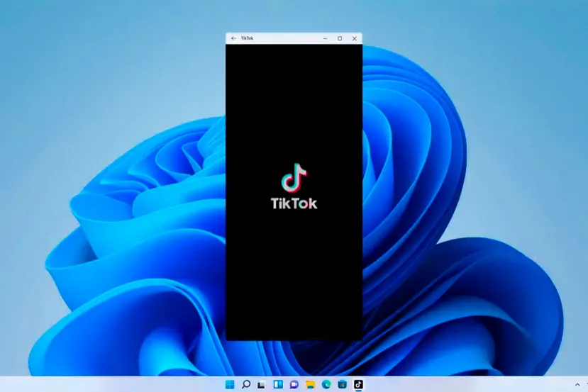This screenshot has height=392, width=588.
Task: Maximize the TikTok window
Action: click(340, 38)
